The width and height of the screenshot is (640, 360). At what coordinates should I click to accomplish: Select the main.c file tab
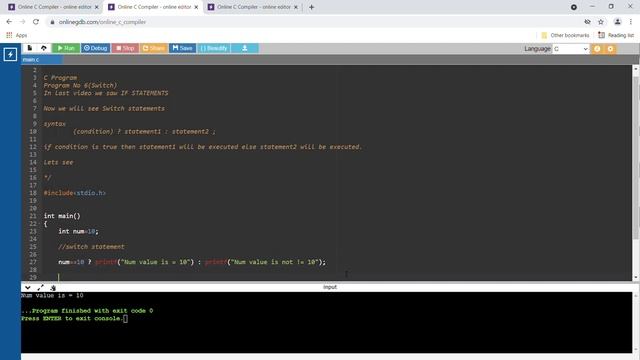[42, 60]
